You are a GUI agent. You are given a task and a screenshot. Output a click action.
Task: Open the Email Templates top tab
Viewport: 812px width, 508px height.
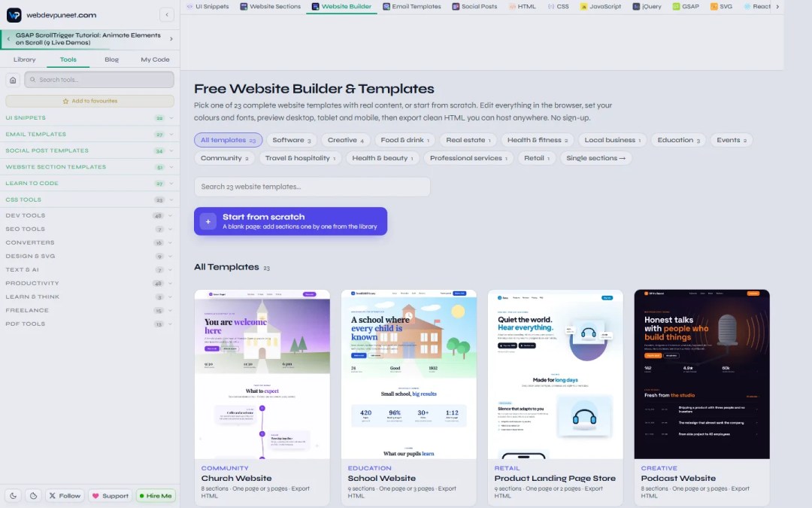[412, 6]
